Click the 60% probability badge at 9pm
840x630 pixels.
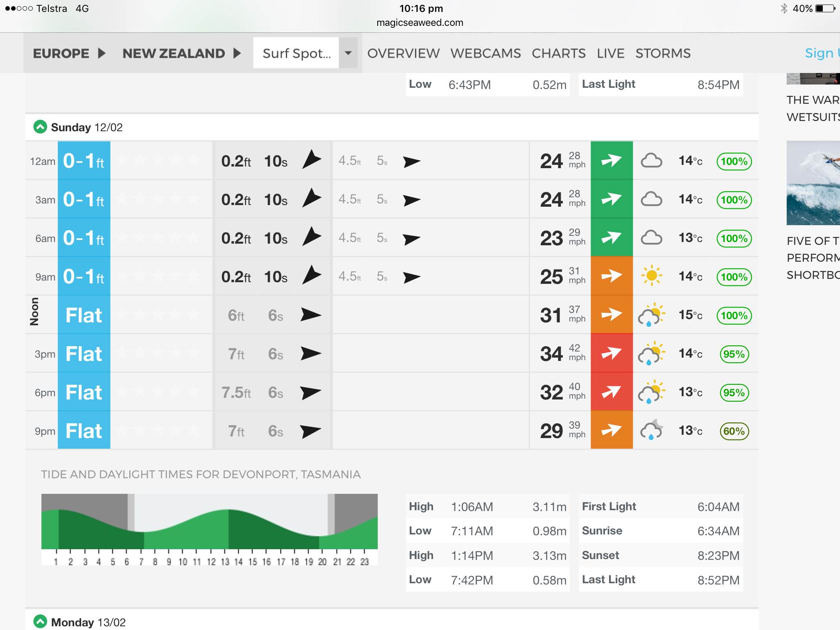tap(734, 431)
